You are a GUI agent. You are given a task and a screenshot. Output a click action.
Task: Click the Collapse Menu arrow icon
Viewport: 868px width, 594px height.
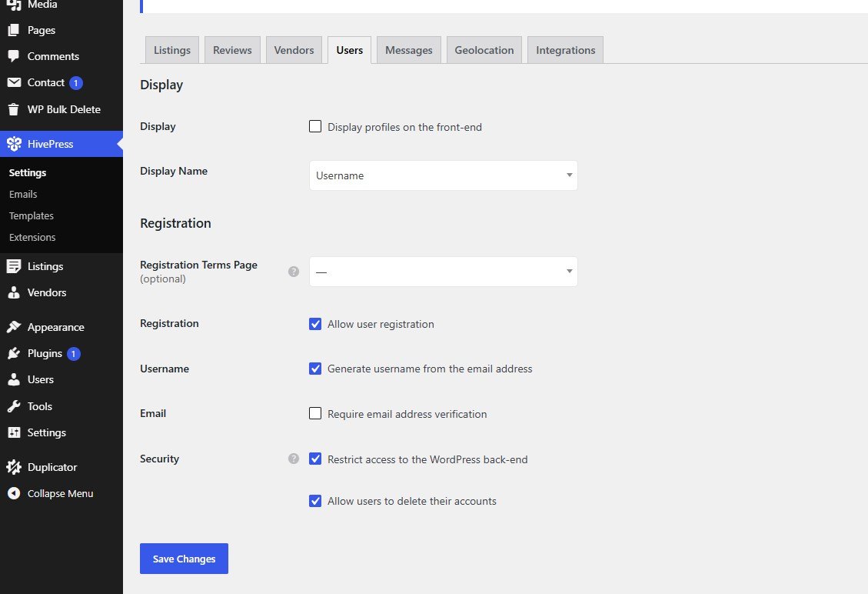(x=14, y=493)
